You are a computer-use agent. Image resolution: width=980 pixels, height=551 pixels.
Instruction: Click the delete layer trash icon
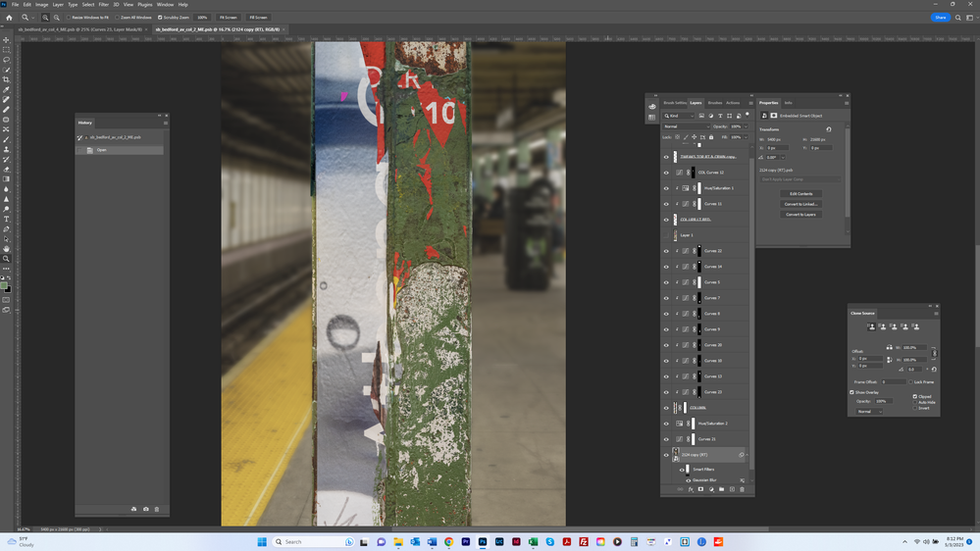[742, 489]
